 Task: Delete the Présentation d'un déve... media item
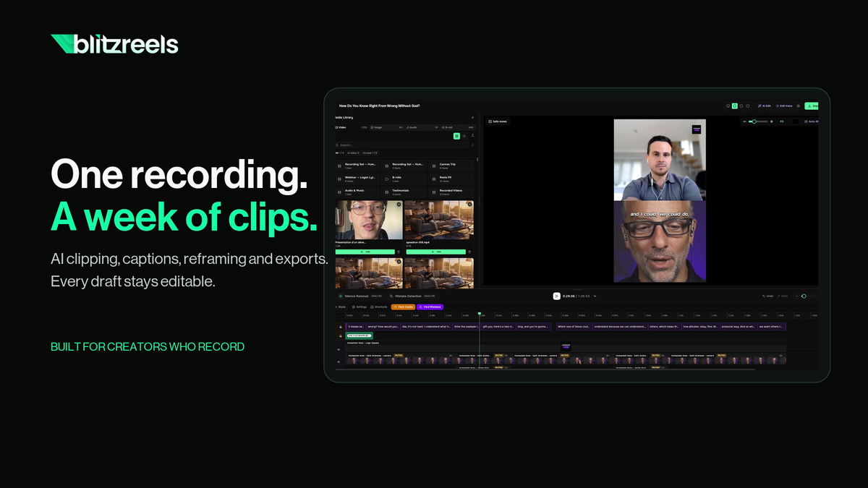[x=399, y=252]
